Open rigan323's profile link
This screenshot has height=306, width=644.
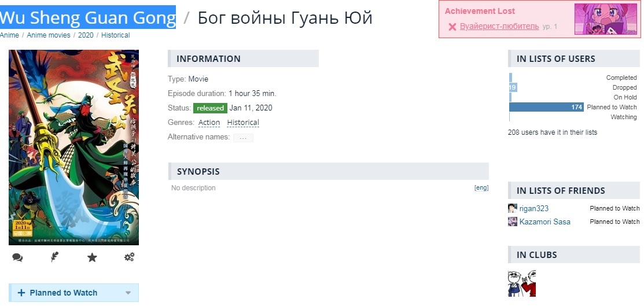pyautogui.click(x=533, y=208)
